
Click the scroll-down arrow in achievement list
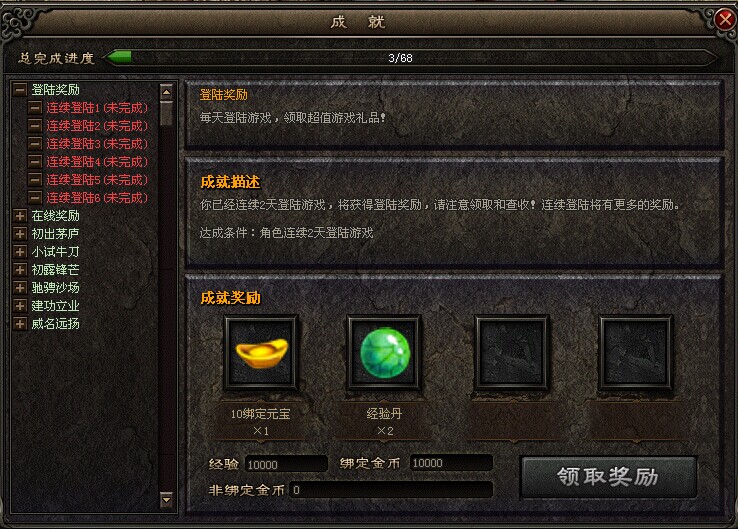coord(166,499)
